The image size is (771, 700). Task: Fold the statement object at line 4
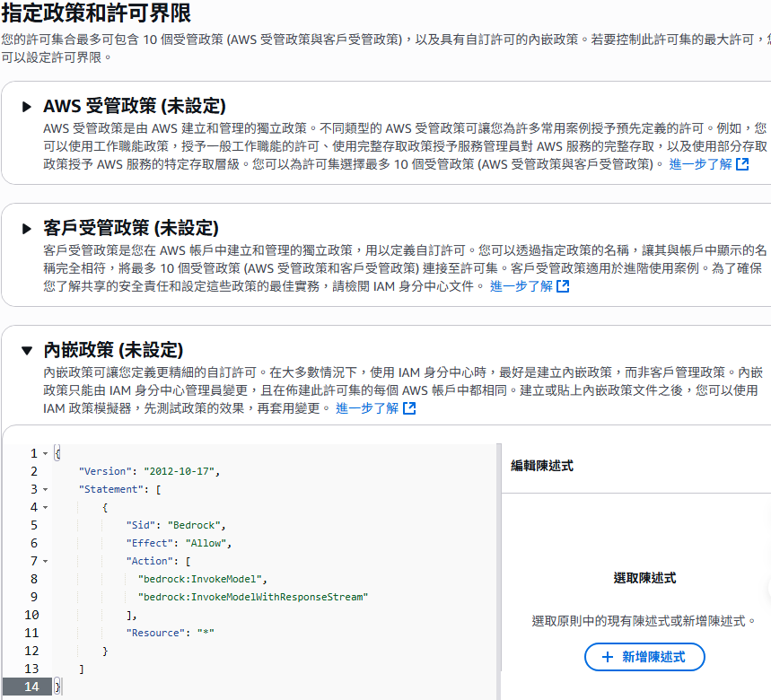45,507
